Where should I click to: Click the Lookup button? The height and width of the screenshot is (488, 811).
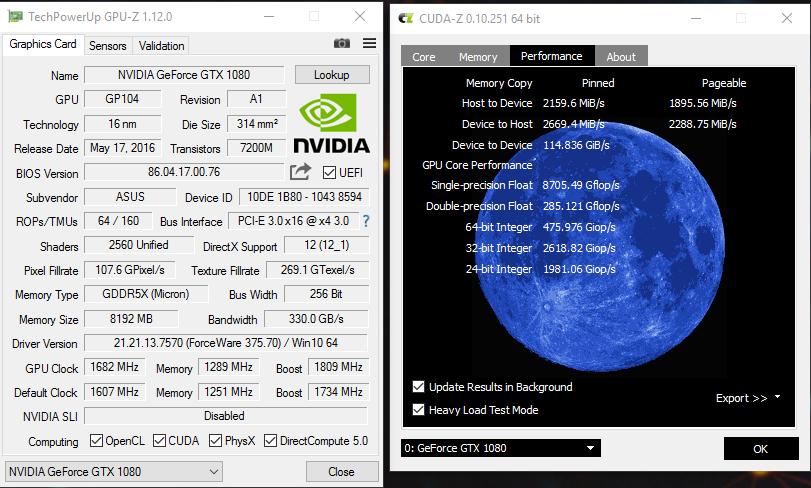click(332, 75)
